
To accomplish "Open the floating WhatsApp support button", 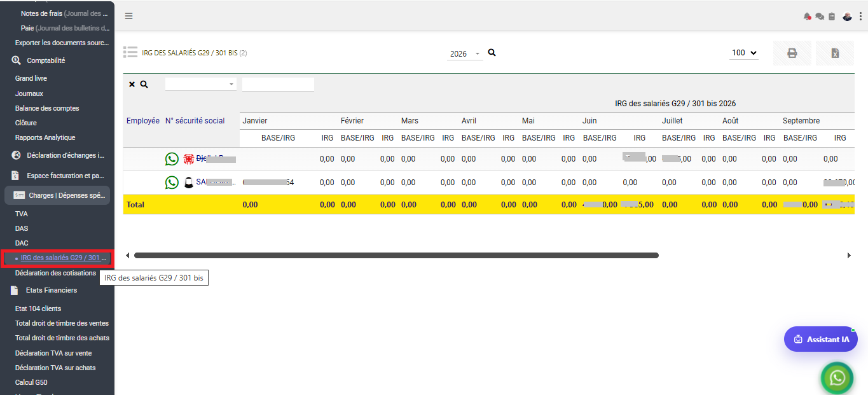I will (x=837, y=378).
